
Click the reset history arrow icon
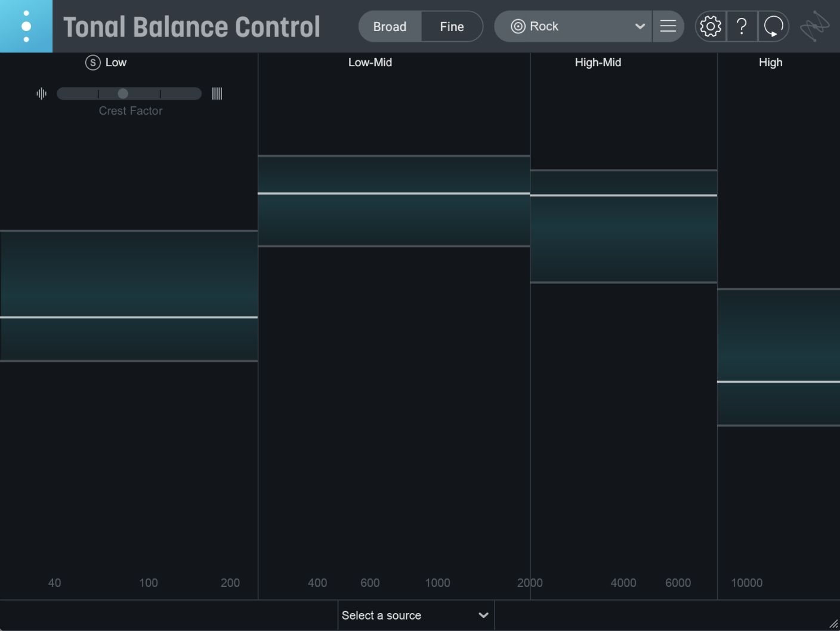tap(774, 26)
